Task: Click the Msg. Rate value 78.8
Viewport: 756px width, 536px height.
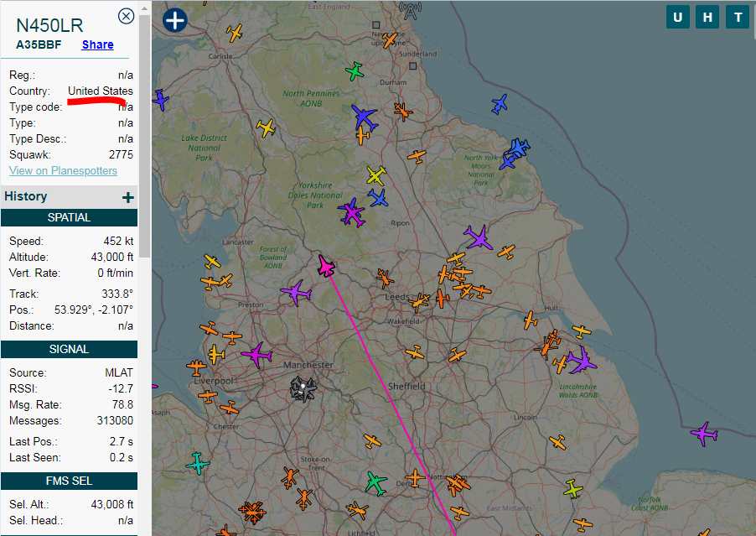Action: 123,404
